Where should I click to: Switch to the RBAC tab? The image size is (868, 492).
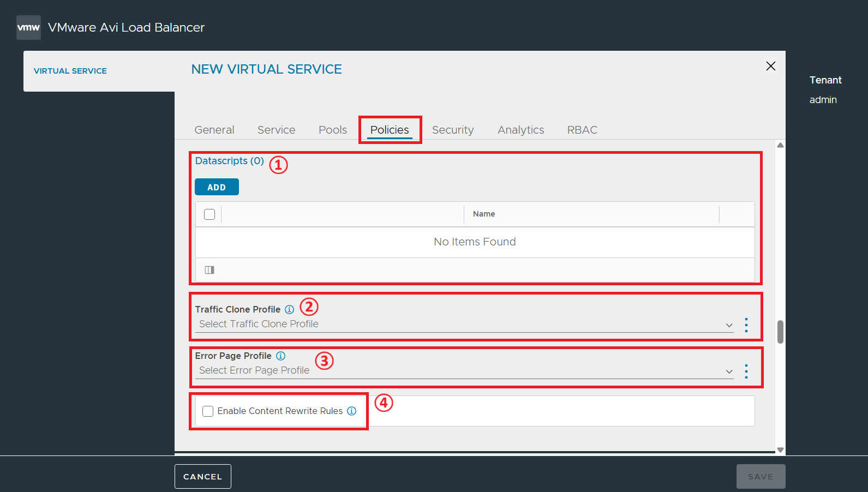[582, 130]
